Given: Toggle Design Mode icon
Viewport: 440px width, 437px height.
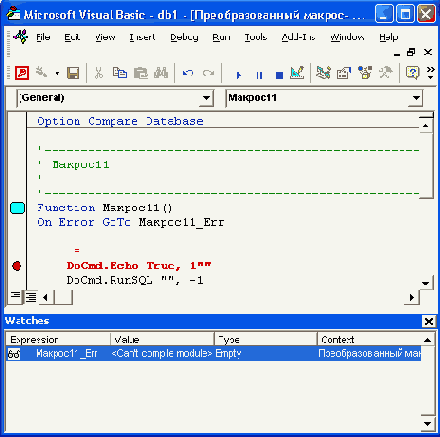Looking at the screenshot, I should pos(297,72).
